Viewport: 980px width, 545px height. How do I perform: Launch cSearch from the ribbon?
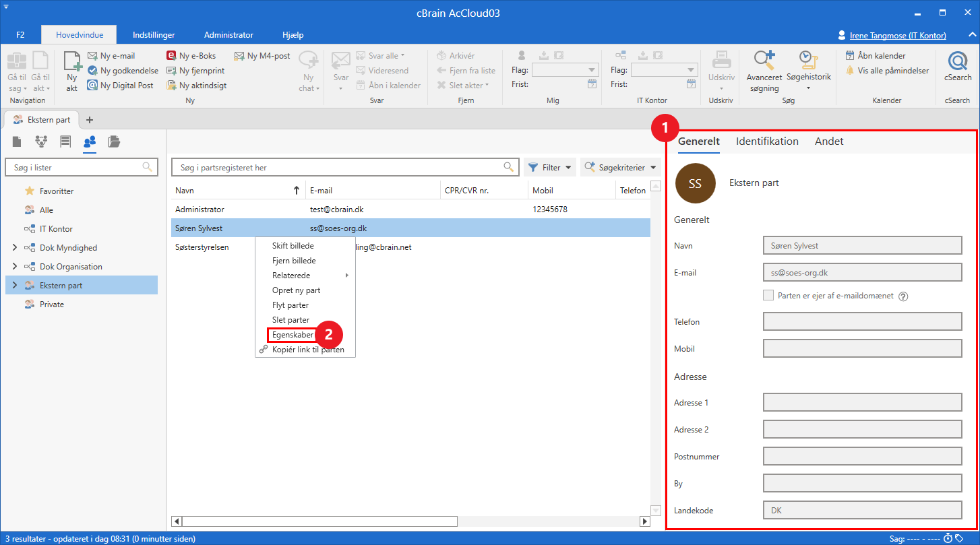958,67
